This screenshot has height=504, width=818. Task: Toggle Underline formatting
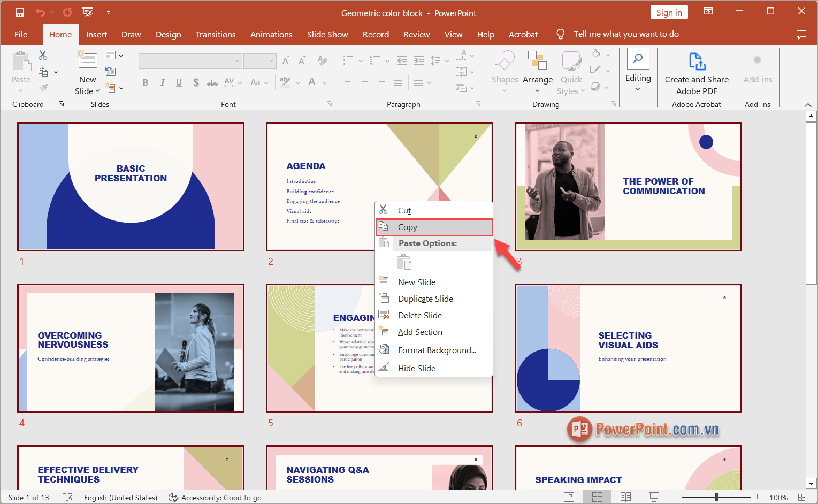click(x=179, y=82)
